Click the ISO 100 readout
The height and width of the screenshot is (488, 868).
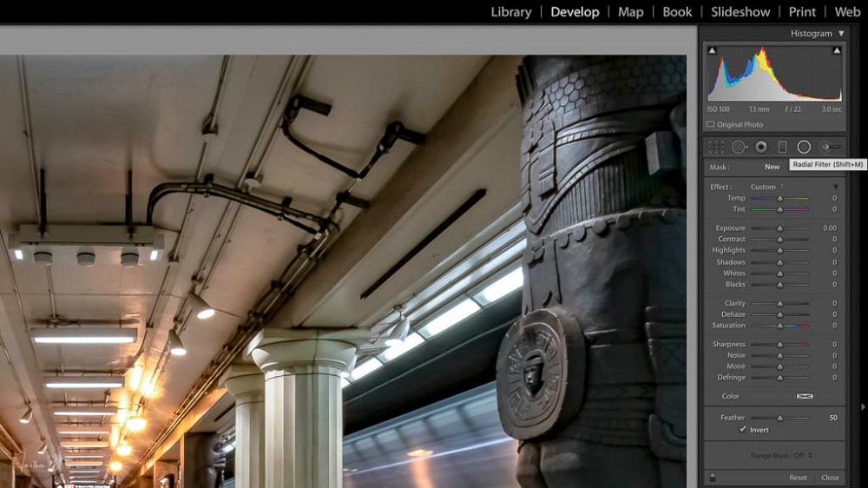[718, 109]
